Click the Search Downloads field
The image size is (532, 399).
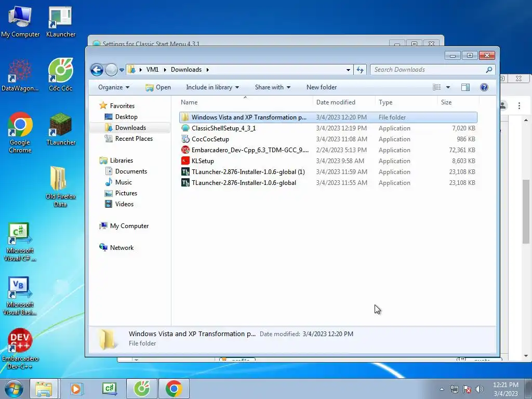click(x=428, y=70)
